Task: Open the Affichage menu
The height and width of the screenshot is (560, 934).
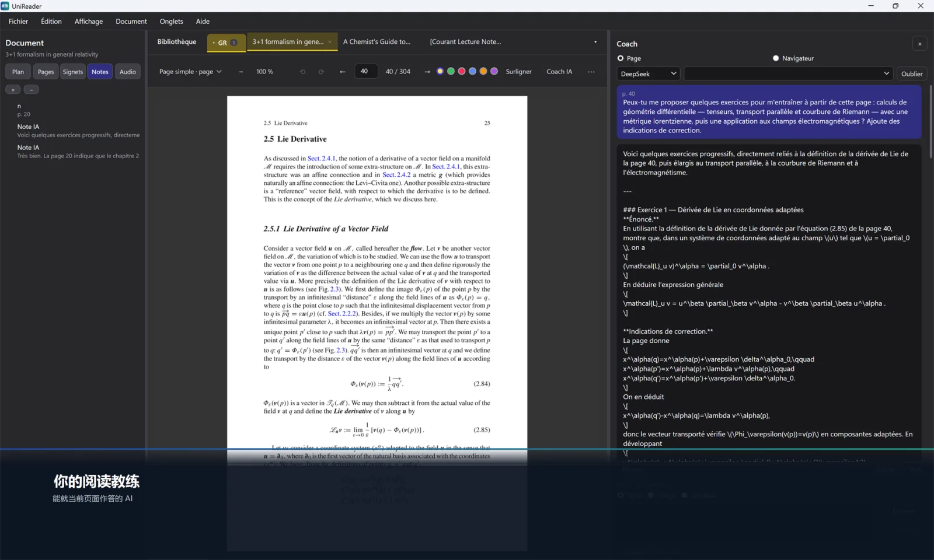Action: (89, 22)
